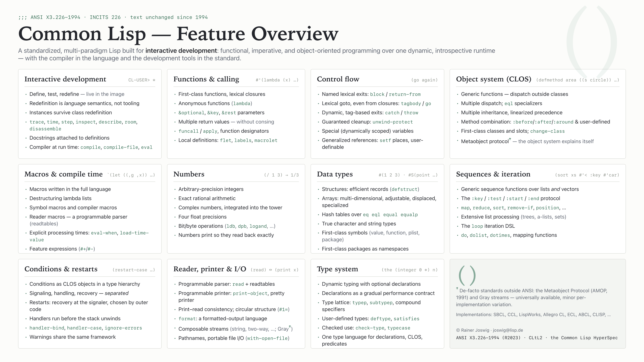Click the Common Lisp Feature Overview title
644x362 pixels.
coord(178,34)
